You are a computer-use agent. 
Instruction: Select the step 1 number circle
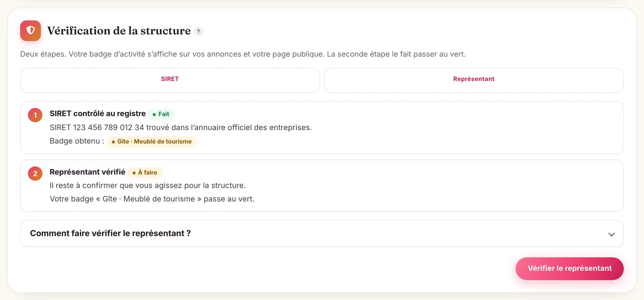pos(35,115)
